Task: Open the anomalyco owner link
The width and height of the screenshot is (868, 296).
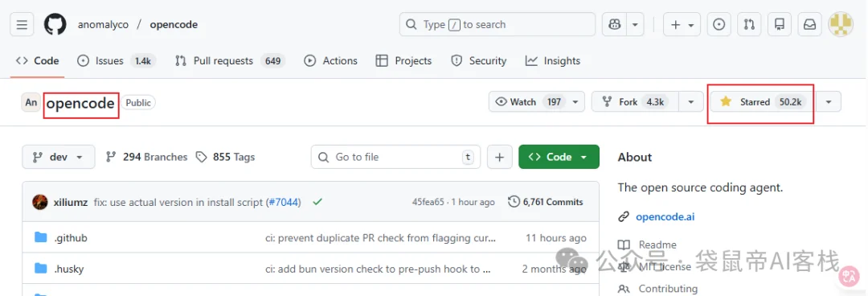Action: coord(103,24)
